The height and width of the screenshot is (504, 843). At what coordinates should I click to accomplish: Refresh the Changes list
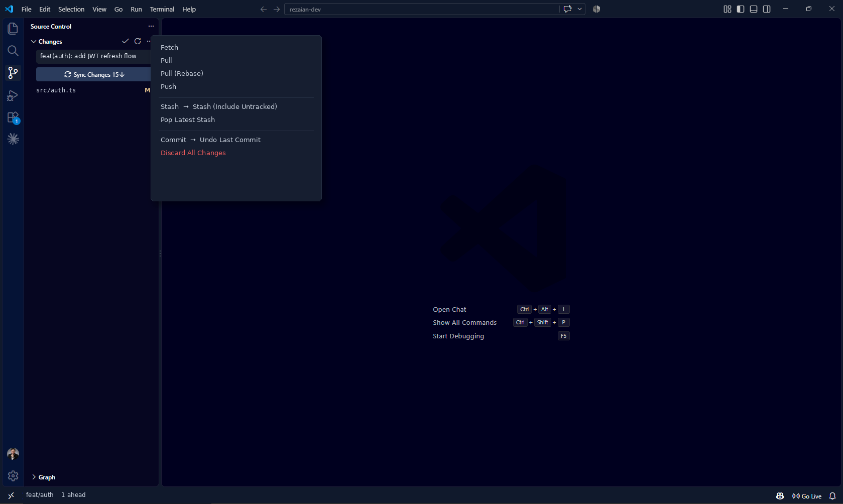[x=138, y=41]
